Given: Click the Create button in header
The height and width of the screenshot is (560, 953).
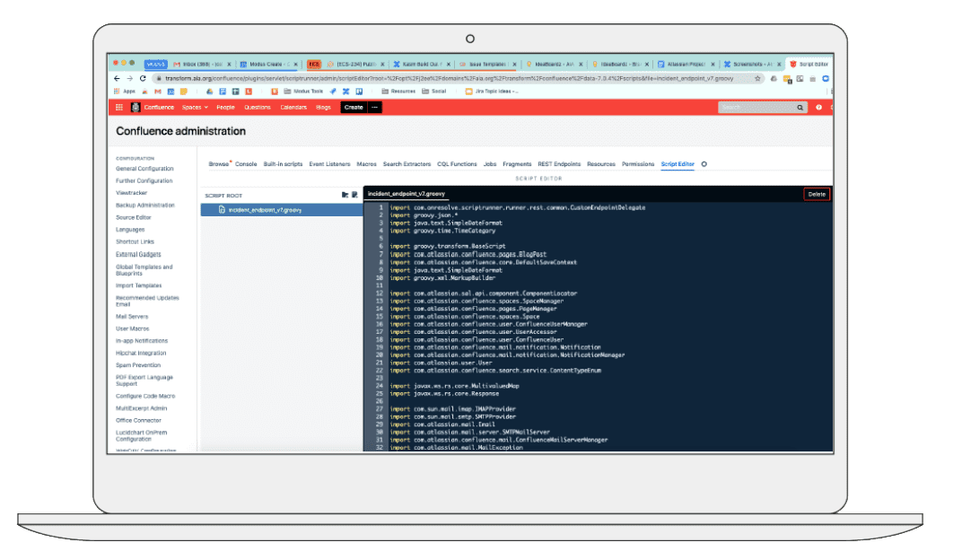Looking at the screenshot, I should click(x=354, y=108).
